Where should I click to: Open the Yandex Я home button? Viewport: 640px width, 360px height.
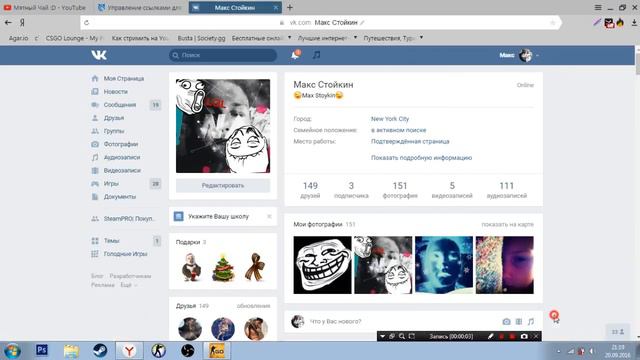[x=22, y=22]
